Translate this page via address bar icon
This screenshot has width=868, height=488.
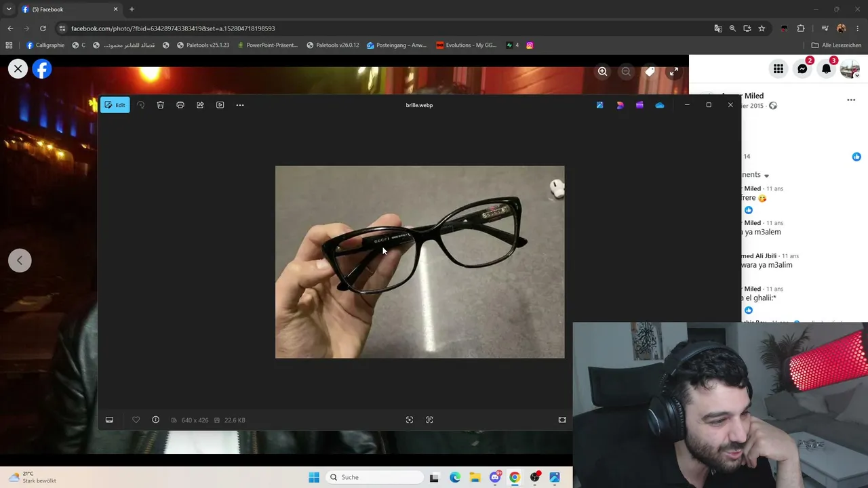(718, 28)
